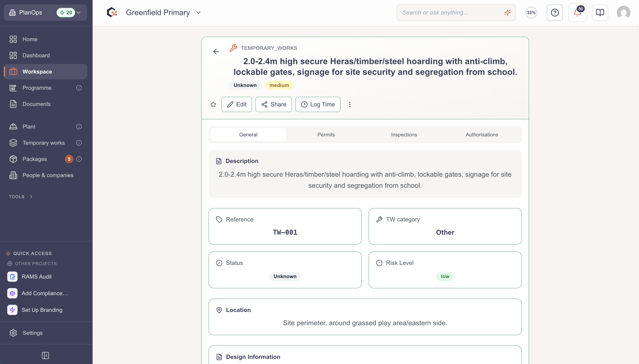
Task: Click the AI sparkle icon in search
Action: (508, 13)
